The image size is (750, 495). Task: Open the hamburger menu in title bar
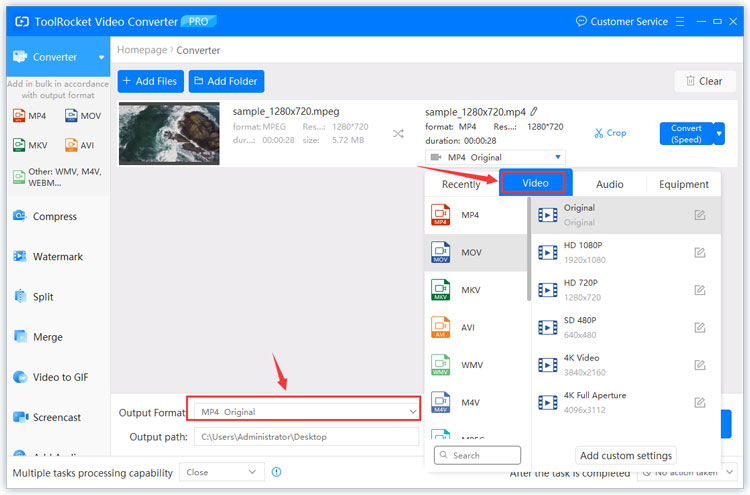pos(680,22)
